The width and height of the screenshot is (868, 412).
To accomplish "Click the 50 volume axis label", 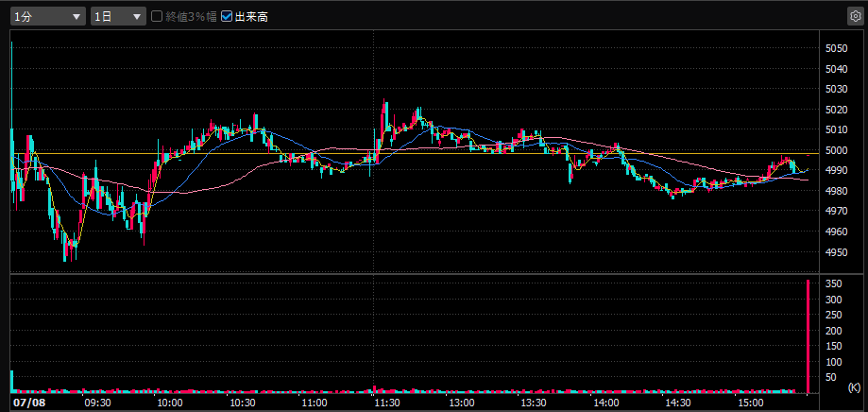I will pos(831,377).
